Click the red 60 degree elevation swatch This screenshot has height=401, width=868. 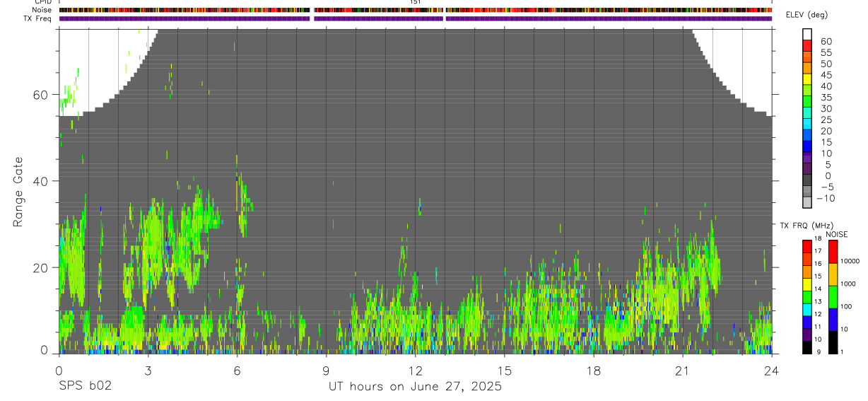[x=807, y=45]
